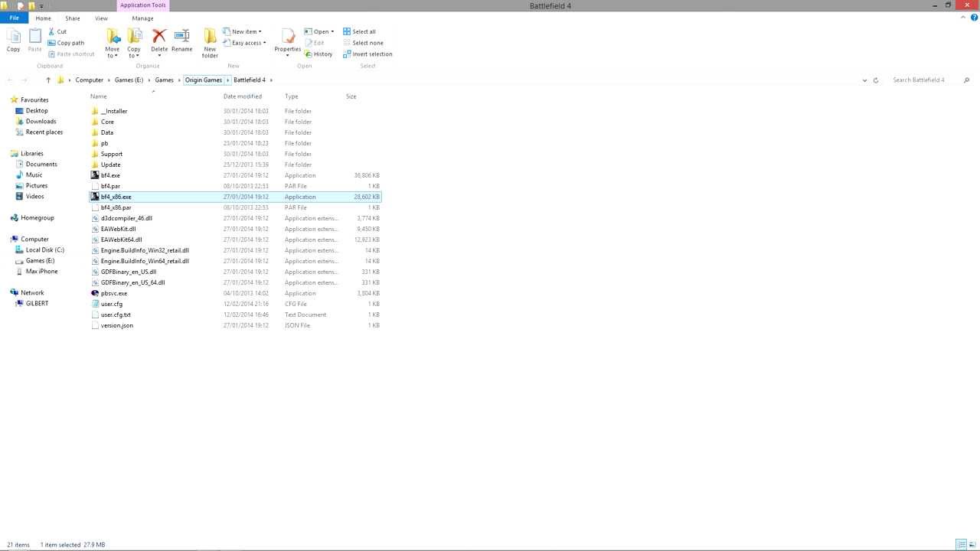Expand address bar history dropdown

tap(864, 80)
